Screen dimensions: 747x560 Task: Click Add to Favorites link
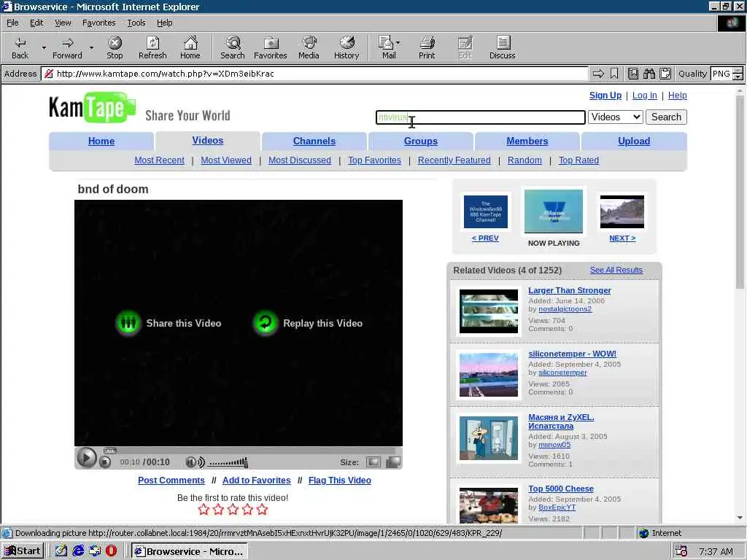coord(256,480)
